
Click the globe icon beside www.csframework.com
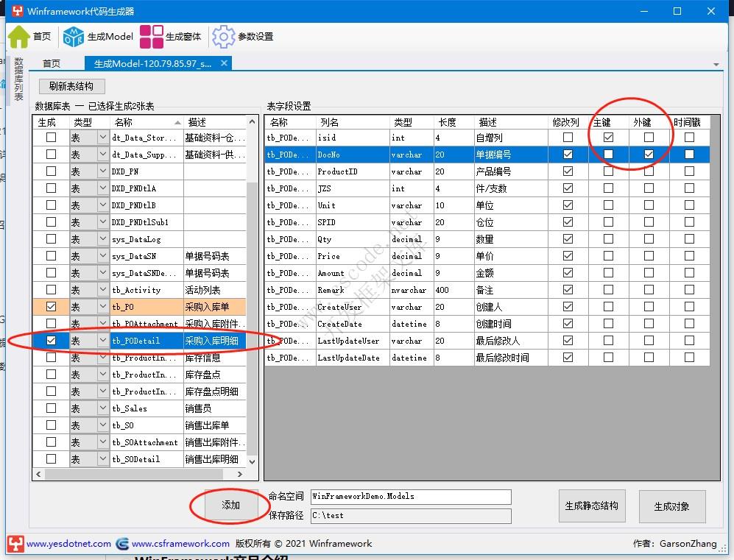click(x=121, y=545)
